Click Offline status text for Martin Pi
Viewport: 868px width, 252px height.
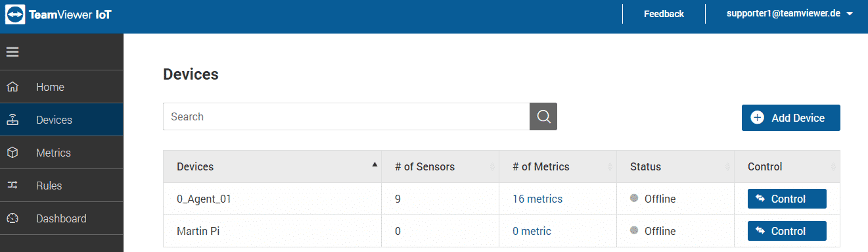pos(660,231)
